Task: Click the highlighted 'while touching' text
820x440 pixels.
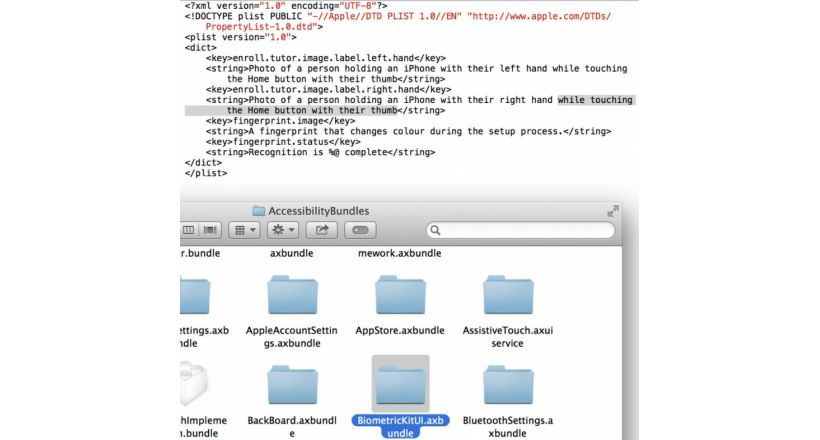Action: pyautogui.click(x=595, y=100)
